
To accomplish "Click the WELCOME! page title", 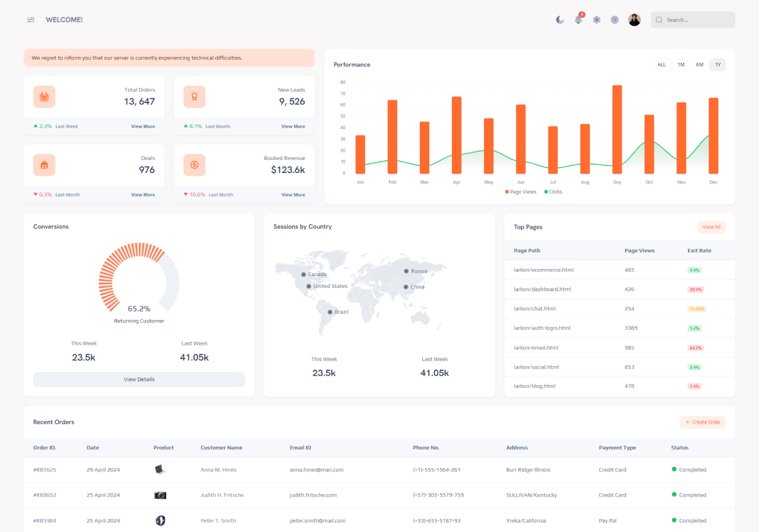I will tap(64, 20).
